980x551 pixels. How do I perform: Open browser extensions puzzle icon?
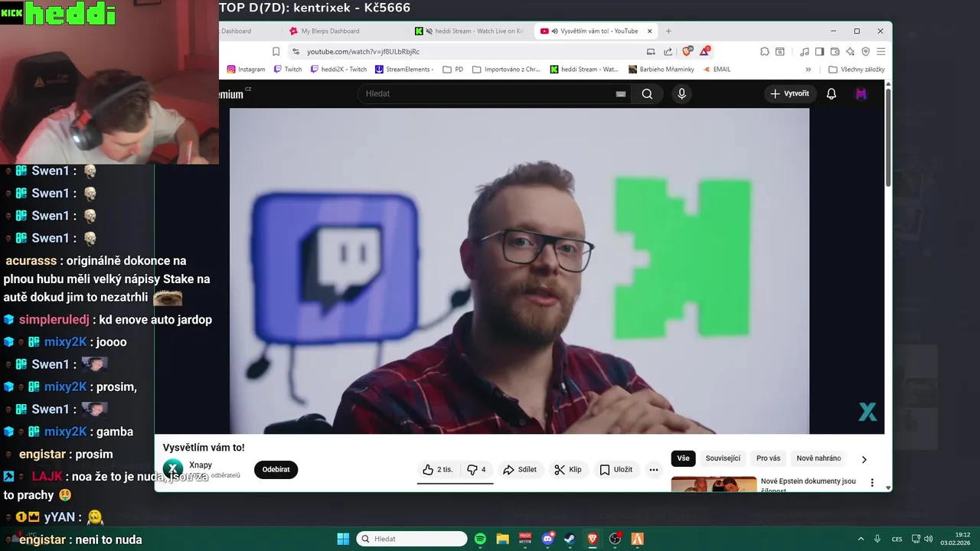(x=764, y=51)
